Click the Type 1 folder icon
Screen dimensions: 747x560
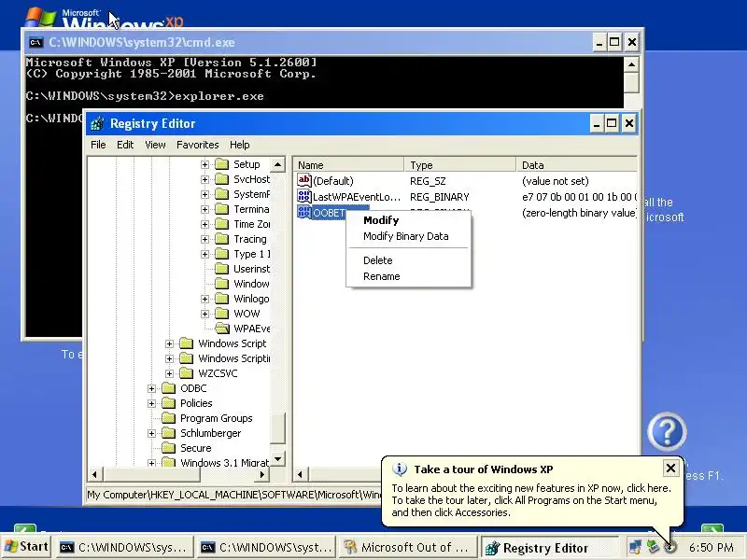(x=222, y=254)
